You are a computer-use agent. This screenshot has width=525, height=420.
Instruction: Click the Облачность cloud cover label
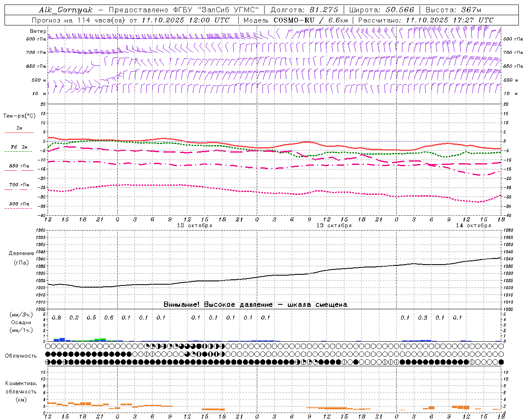click(21, 356)
